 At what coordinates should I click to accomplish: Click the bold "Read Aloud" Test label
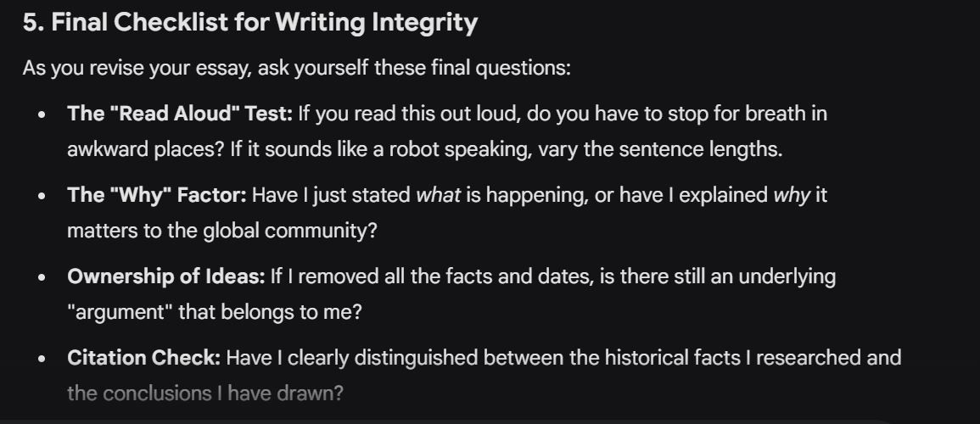(180, 114)
